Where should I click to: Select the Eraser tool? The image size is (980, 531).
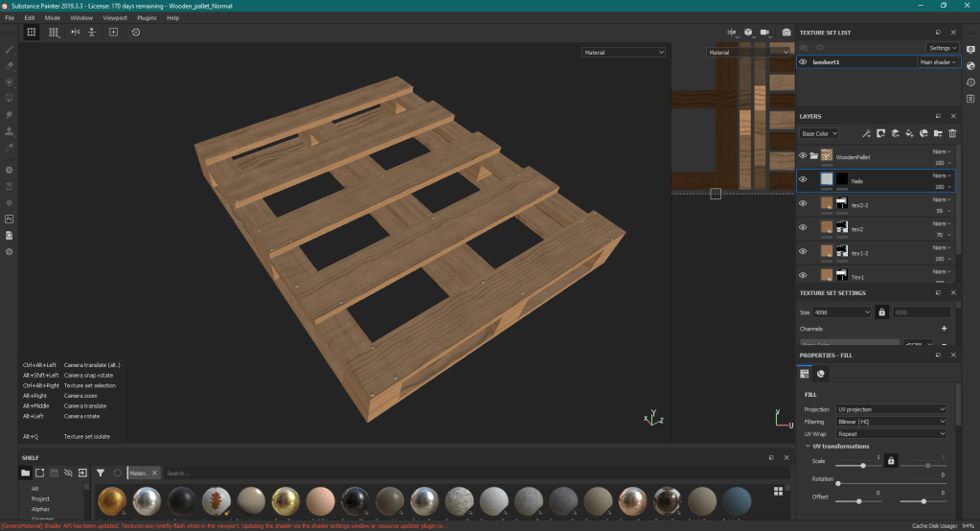[x=10, y=65]
